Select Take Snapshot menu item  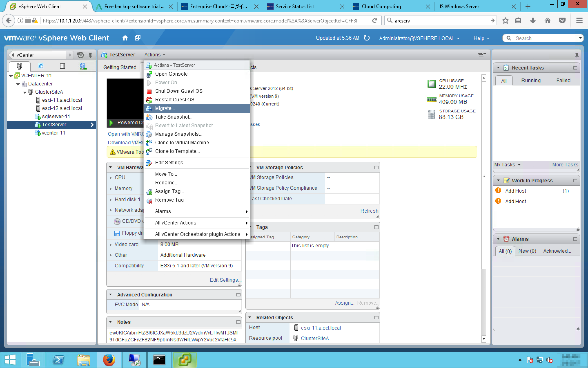(197, 117)
